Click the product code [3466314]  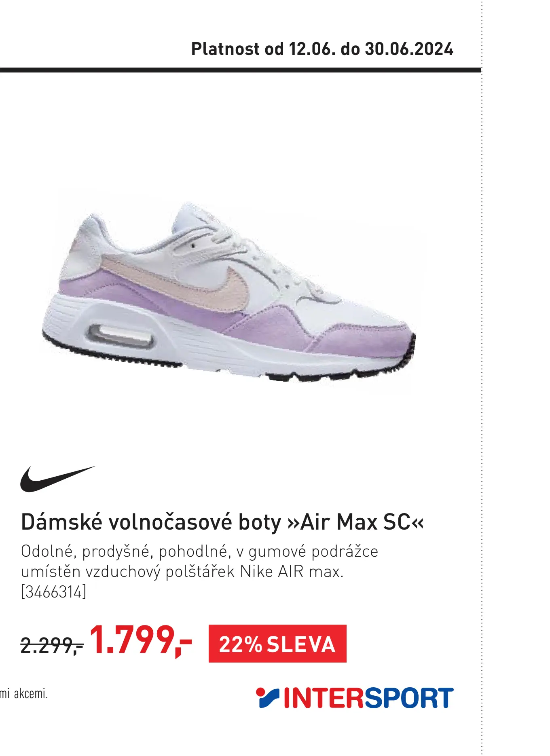point(53,592)
